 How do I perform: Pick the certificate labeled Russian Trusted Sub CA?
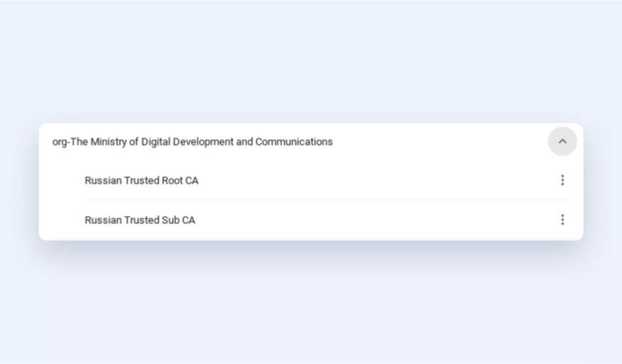point(140,220)
